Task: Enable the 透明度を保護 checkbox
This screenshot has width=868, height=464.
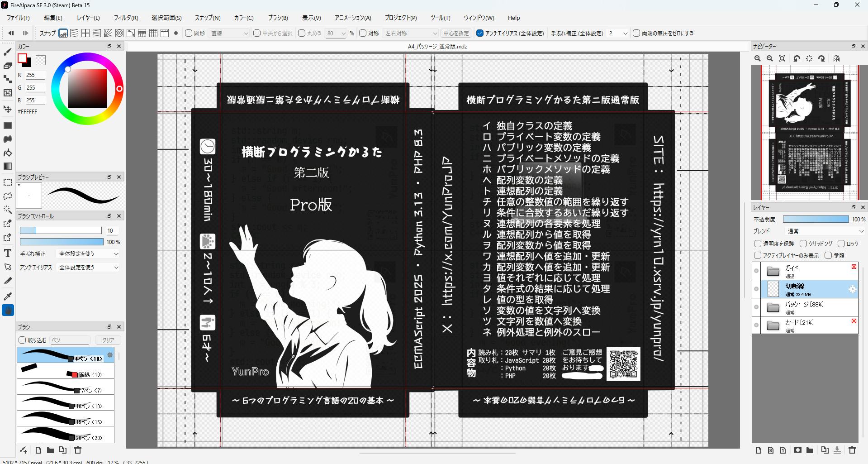Action: (x=758, y=244)
